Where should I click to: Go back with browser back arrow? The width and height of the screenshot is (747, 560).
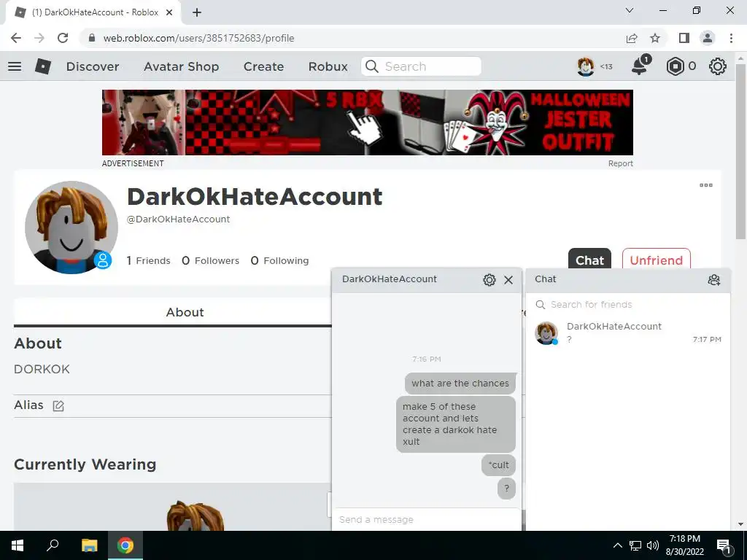pyautogui.click(x=16, y=38)
